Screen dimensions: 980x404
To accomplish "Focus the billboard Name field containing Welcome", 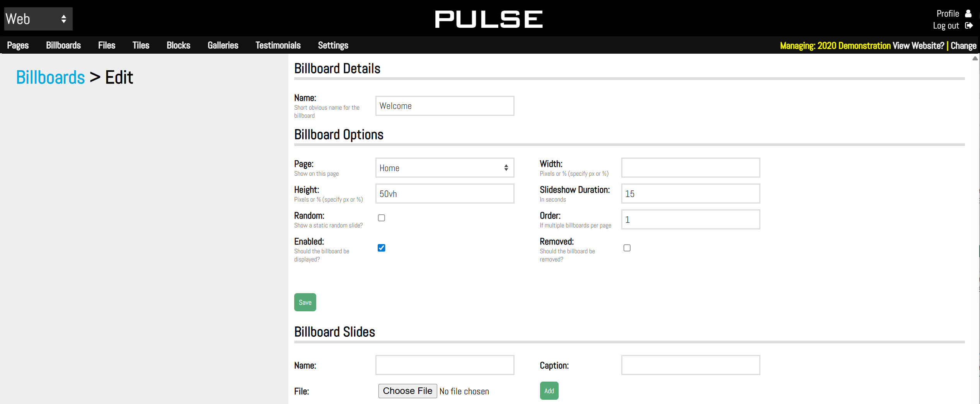I will [x=445, y=106].
